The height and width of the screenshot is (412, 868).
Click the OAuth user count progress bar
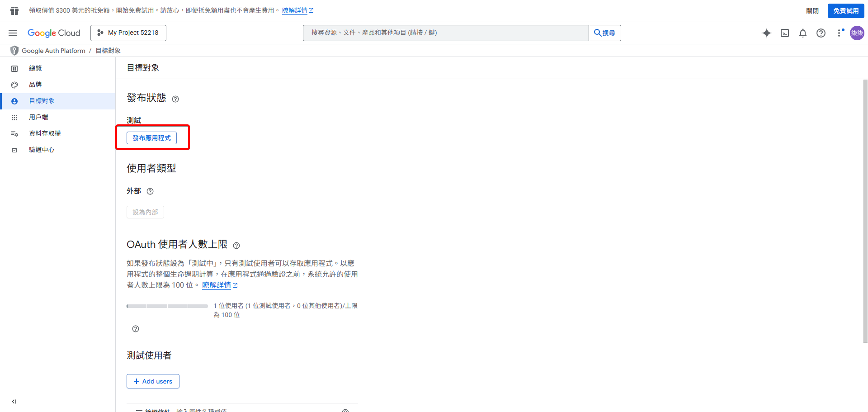[x=167, y=306]
